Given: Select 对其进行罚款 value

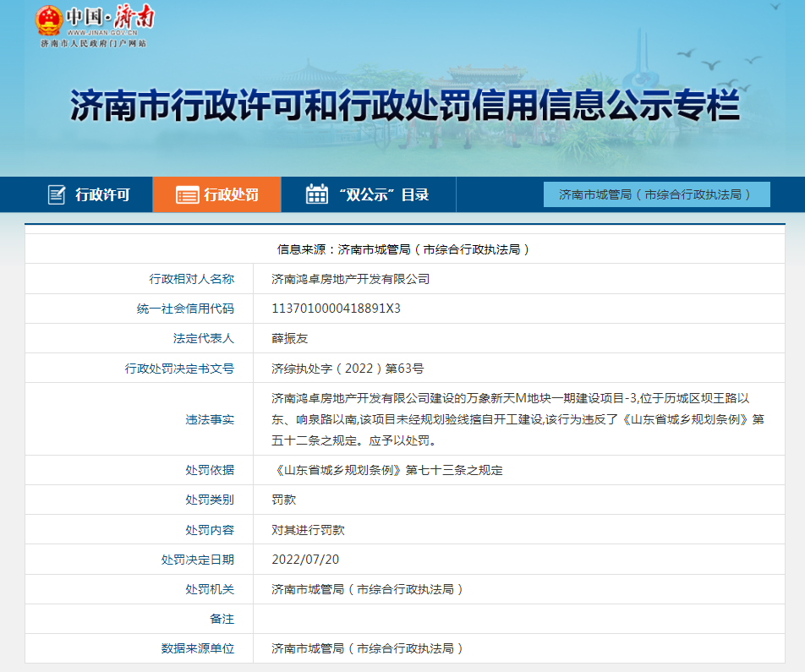Looking at the screenshot, I should (308, 530).
